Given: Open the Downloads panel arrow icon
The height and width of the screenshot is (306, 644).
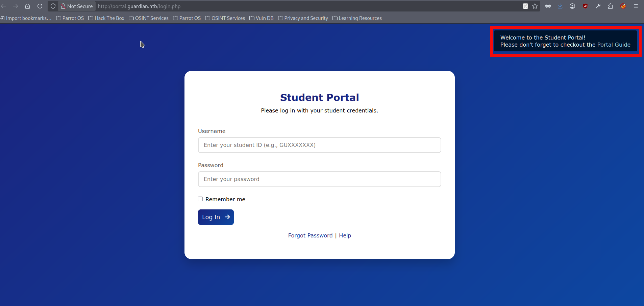Looking at the screenshot, I should point(560,6).
